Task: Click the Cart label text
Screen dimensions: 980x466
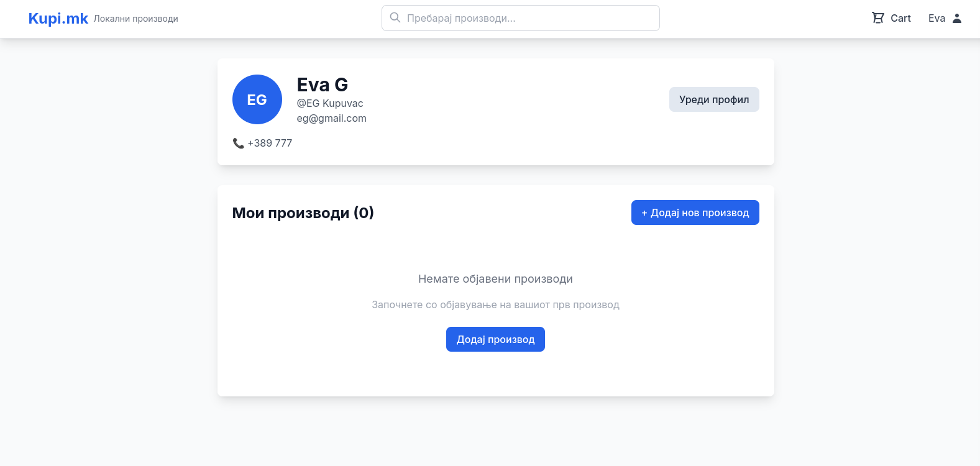Action: (900, 18)
